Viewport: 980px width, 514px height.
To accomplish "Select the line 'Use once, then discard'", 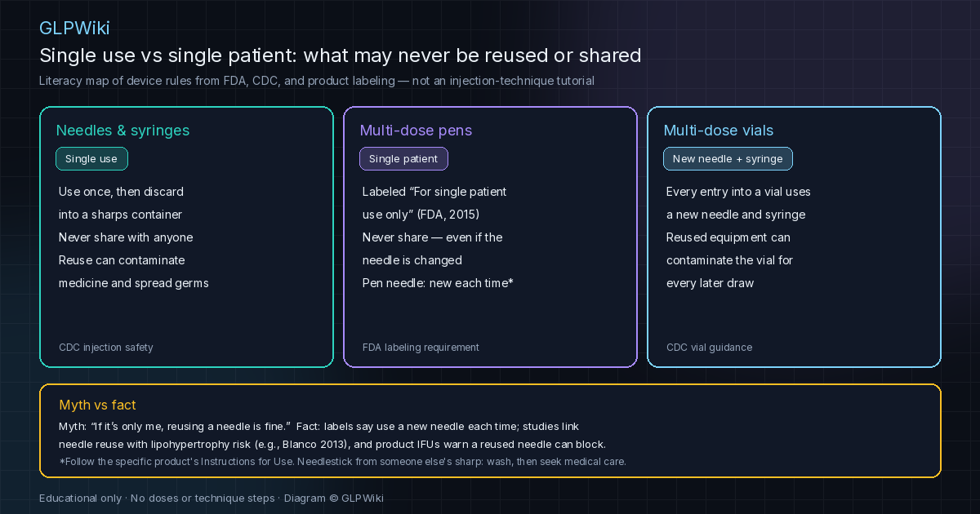I will [x=121, y=192].
